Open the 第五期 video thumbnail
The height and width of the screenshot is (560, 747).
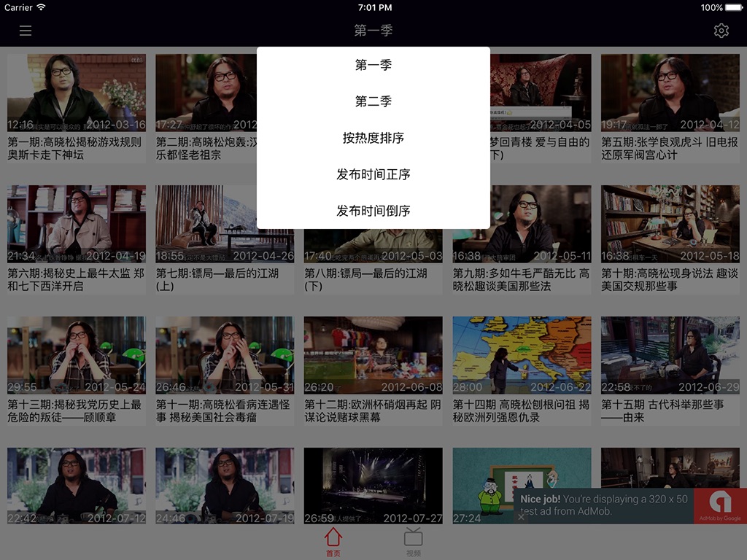(x=670, y=93)
